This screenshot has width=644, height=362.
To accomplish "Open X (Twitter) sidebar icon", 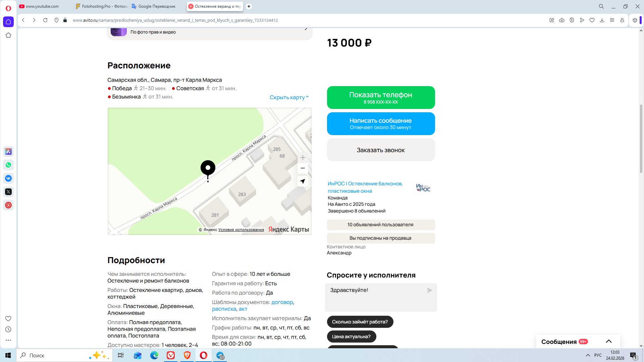I will [8, 192].
